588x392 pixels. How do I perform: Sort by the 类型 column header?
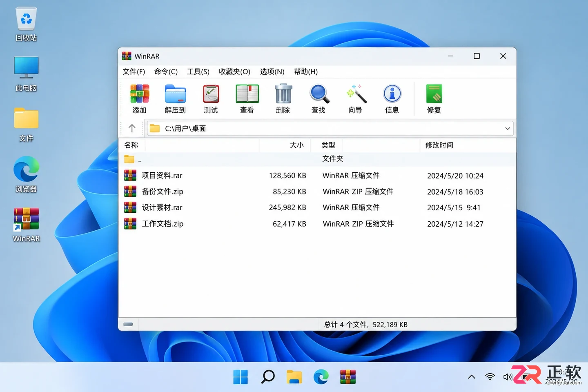pos(328,145)
